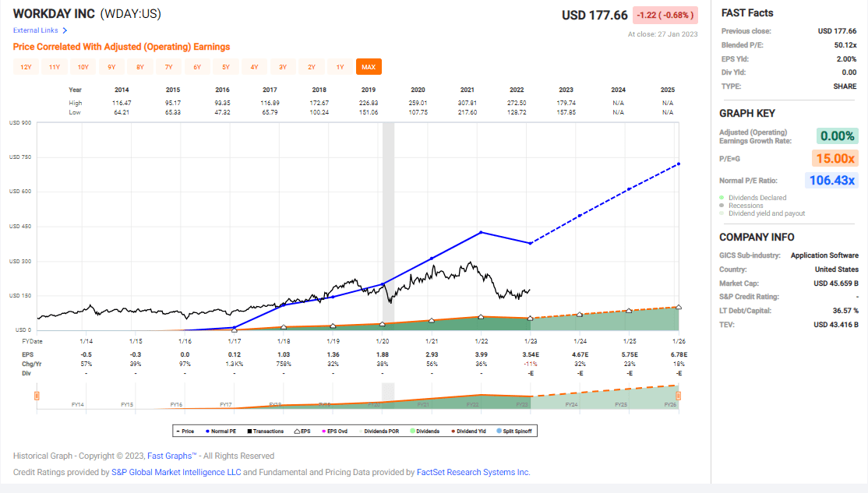Toggle the blue Normal PE legend marker
This screenshot has width=868, height=493.
(x=208, y=430)
